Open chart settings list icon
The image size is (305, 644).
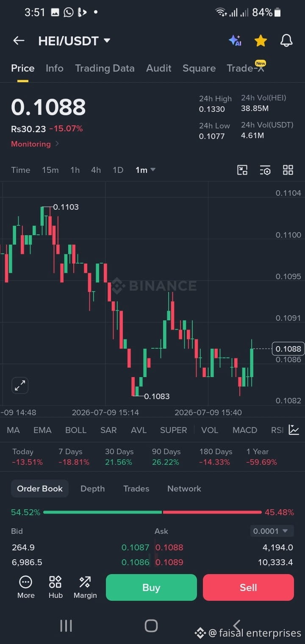pyautogui.click(x=265, y=170)
